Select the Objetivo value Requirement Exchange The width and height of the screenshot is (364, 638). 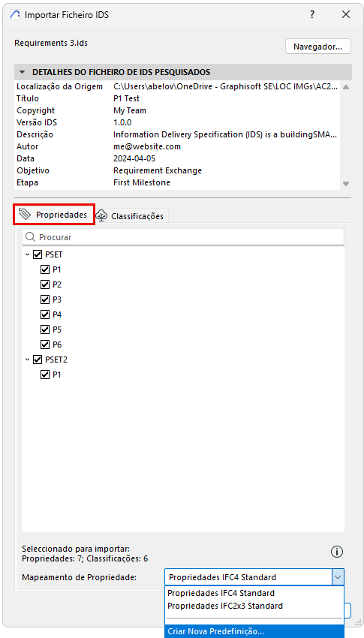(x=158, y=170)
